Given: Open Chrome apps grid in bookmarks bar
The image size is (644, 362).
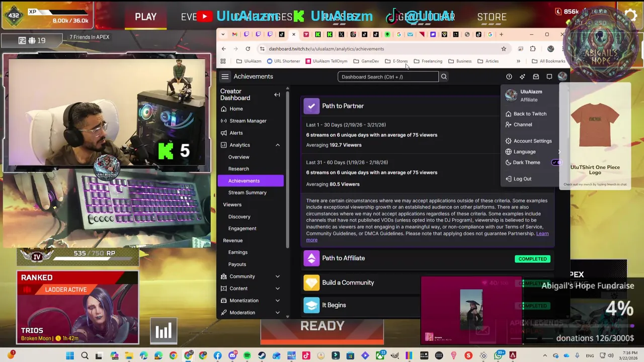Looking at the screenshot, I should click(223, 61).
